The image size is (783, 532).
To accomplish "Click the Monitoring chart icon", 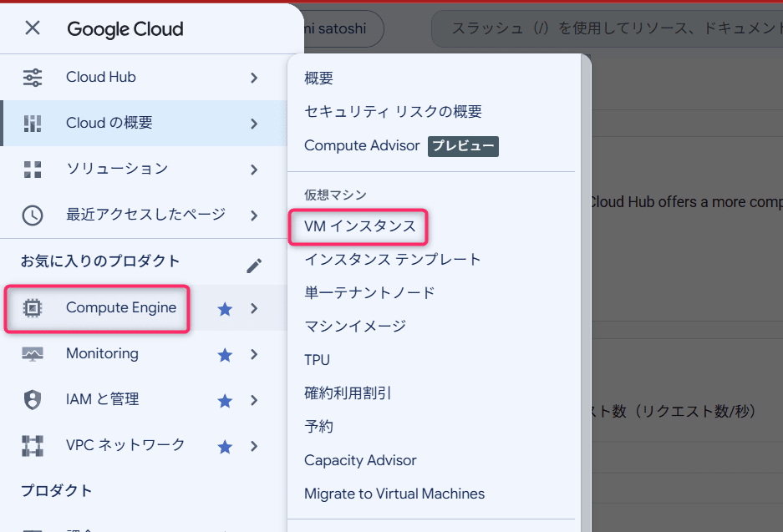I will point(33,354).
